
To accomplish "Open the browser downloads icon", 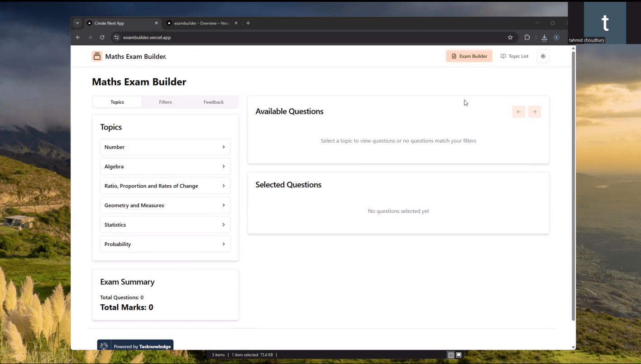I will point(544,38).
